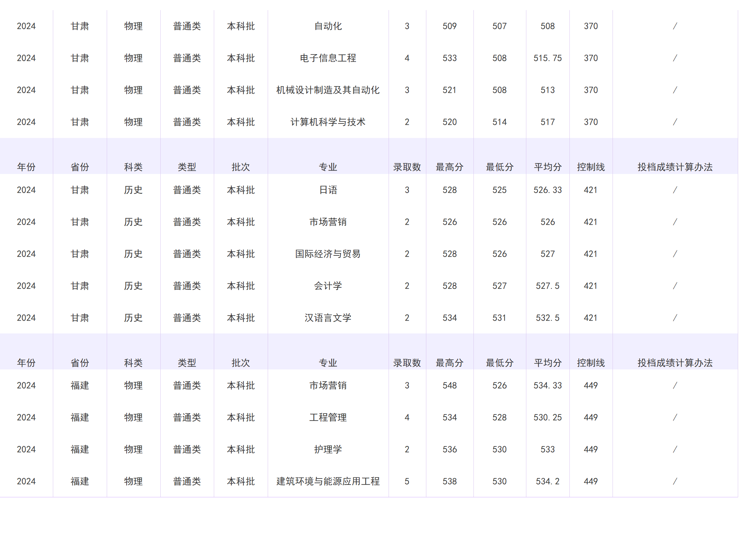The image size is (756, 534).
Task: Select the 国际经济与贸易 major cell
Action: 328,254
